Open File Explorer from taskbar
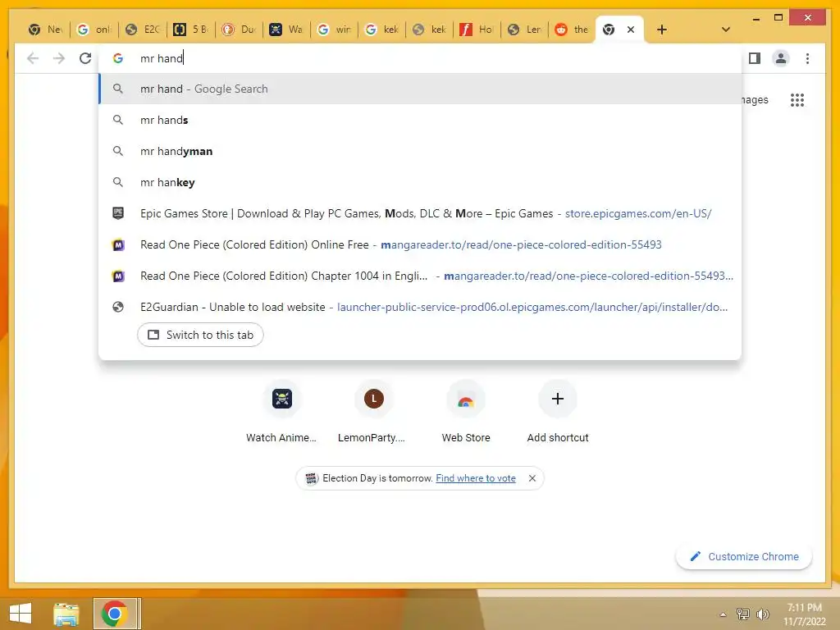 coord(66,614)
